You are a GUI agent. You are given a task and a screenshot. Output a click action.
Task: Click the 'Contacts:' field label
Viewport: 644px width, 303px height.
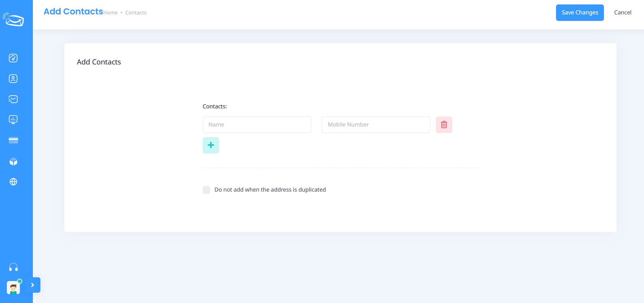click(x=215, y=106)
